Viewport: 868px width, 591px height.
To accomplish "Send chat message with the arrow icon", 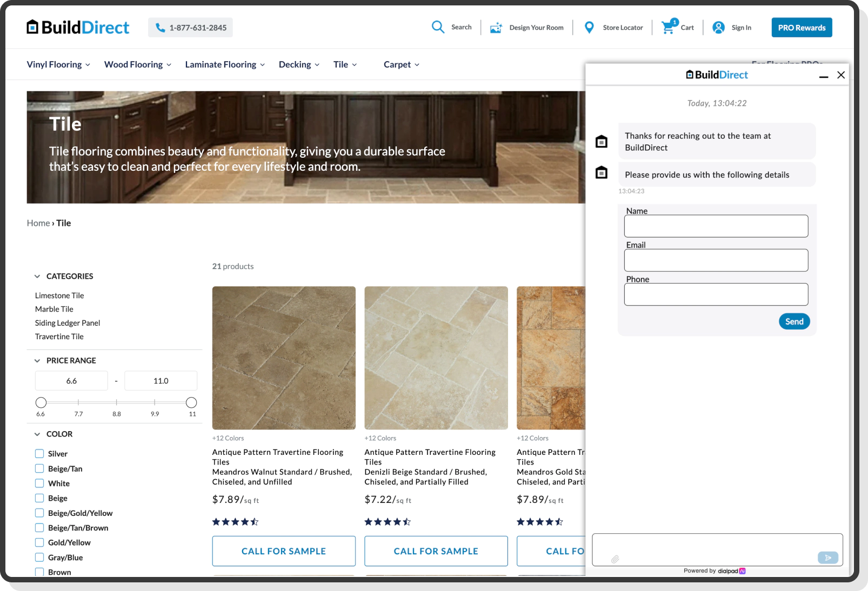I will pos(827,557).
